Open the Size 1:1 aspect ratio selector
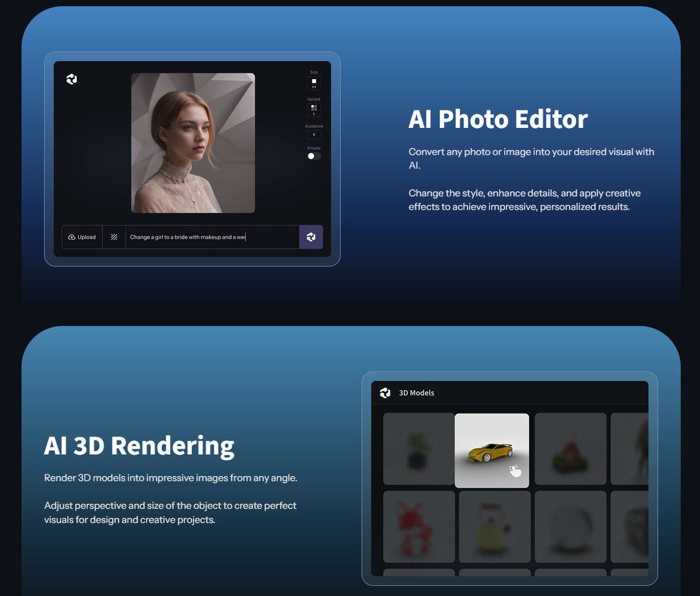This screenshot has height=596, width=700. [313, 83]
